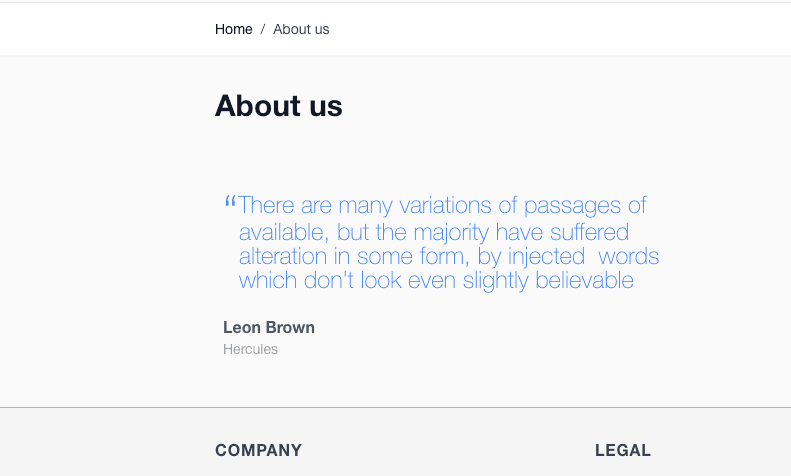Click the bold About us page heading
The width and height of the screenshot is (791, 476).
[x=279, y=105]
